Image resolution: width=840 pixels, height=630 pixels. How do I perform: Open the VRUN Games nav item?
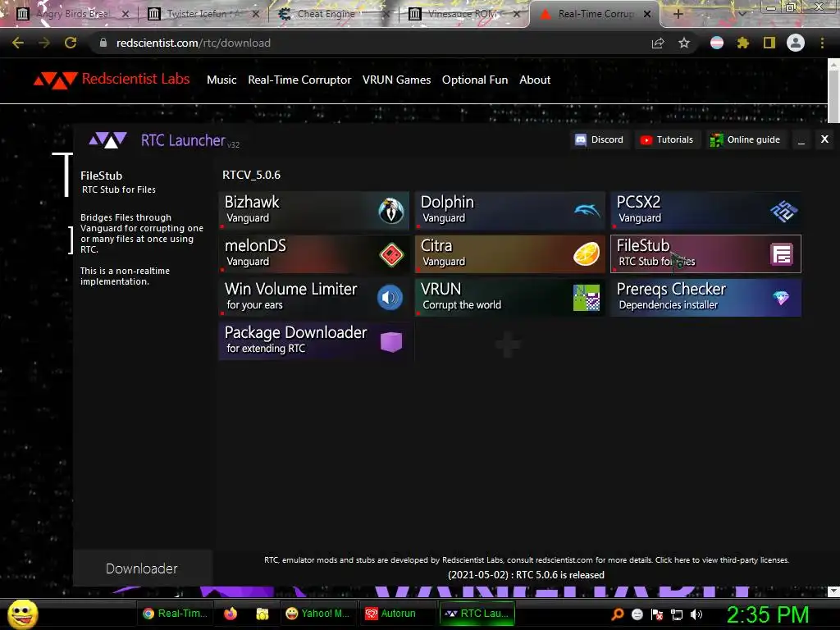[396, 80]
